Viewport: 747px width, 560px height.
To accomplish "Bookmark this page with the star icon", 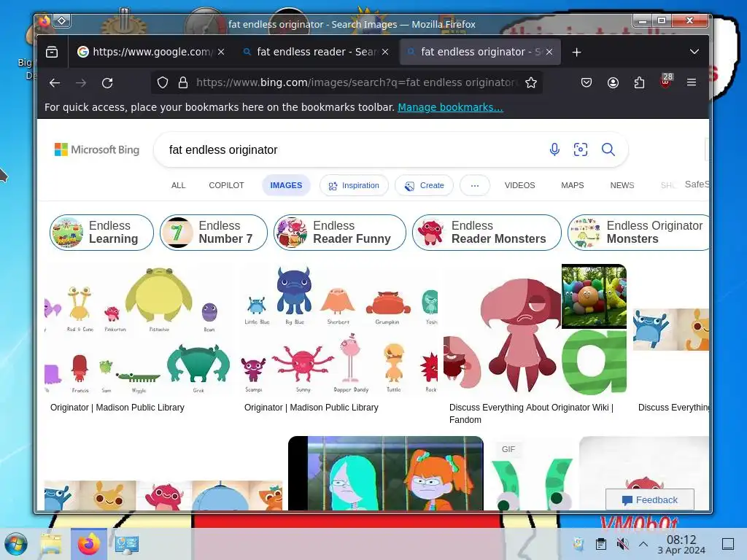I will (531, 83).
